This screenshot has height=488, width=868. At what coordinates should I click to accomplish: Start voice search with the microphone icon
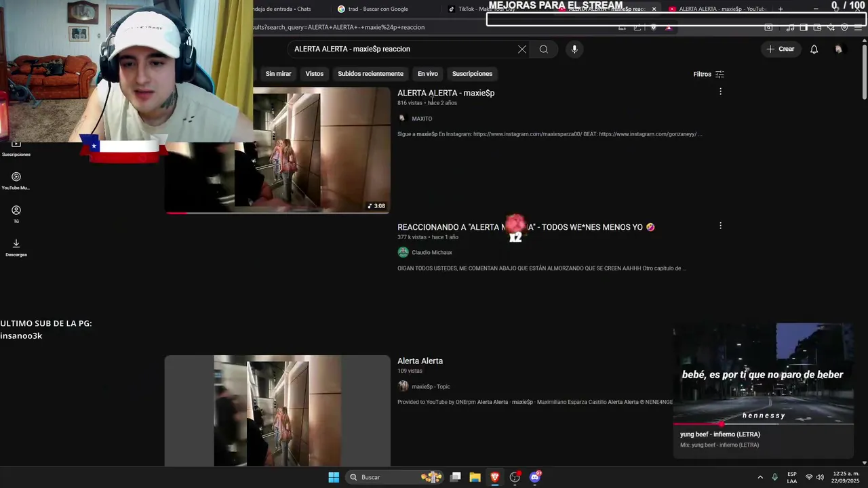[x=574, y=49]
